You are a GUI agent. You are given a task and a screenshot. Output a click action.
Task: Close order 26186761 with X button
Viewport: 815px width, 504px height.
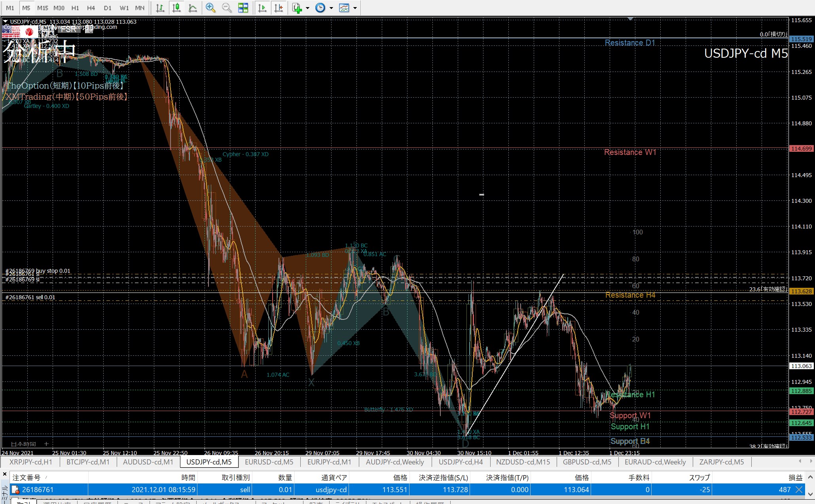point(799,490)
